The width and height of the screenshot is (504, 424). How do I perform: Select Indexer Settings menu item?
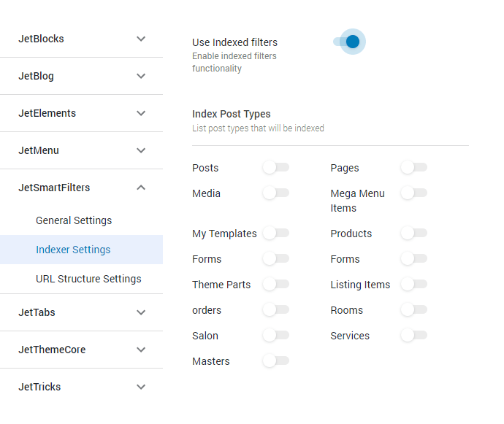81,250
